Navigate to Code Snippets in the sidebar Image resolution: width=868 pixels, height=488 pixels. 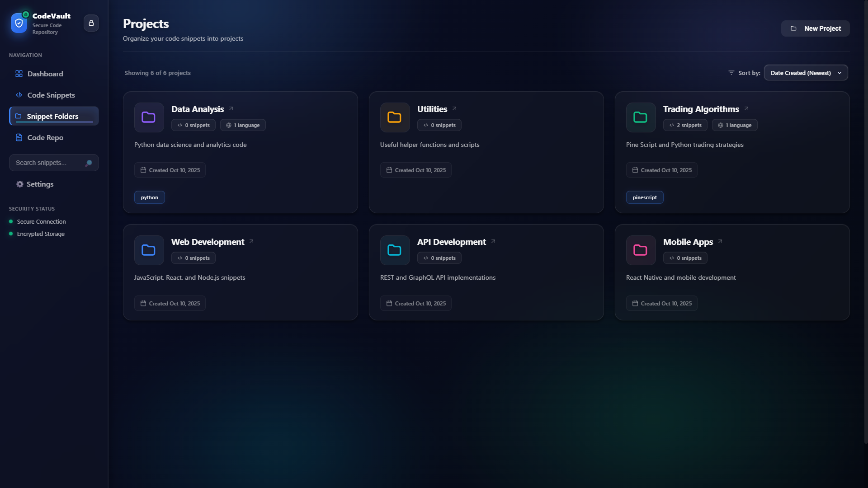click(x=50, y=95)
